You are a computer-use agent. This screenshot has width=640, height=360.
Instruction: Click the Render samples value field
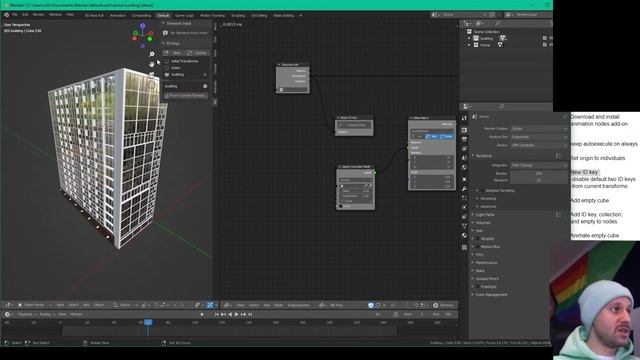click(539, 173)
